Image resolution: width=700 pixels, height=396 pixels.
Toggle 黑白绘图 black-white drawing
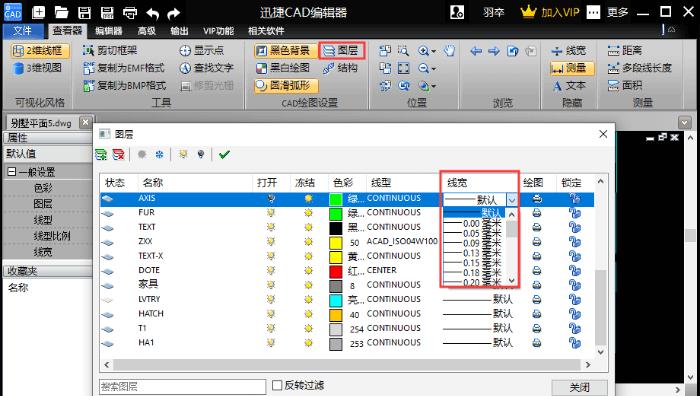coord(283,68)
